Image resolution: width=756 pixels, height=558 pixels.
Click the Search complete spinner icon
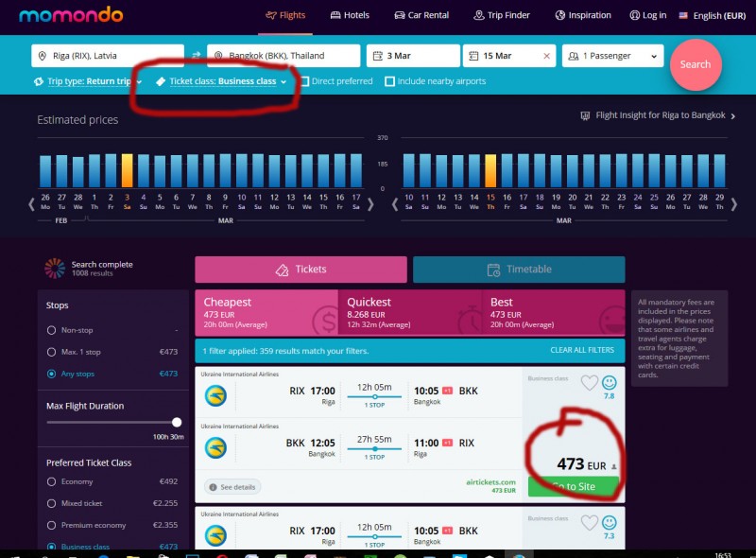(x=55, y=269)
